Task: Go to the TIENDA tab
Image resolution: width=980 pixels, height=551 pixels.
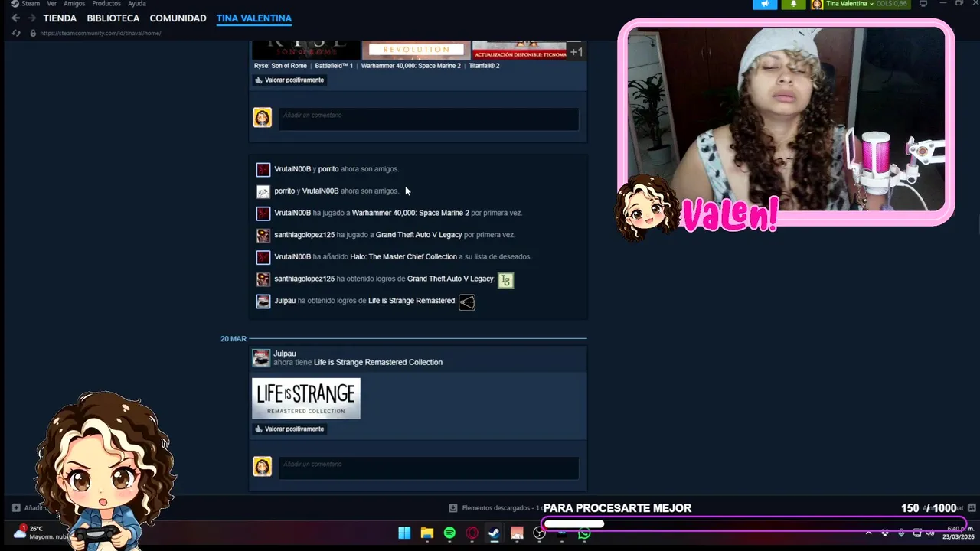Action: (60, 18)
